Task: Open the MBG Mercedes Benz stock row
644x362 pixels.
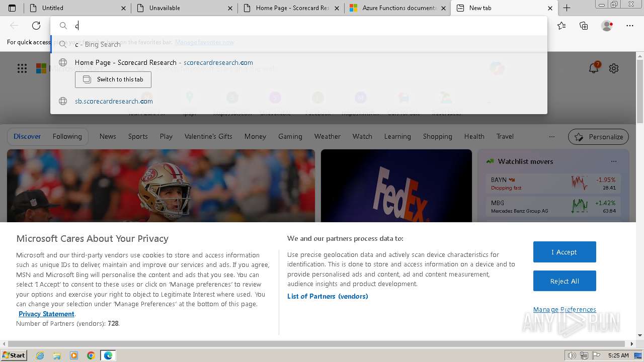Action: tap(553, 207)
